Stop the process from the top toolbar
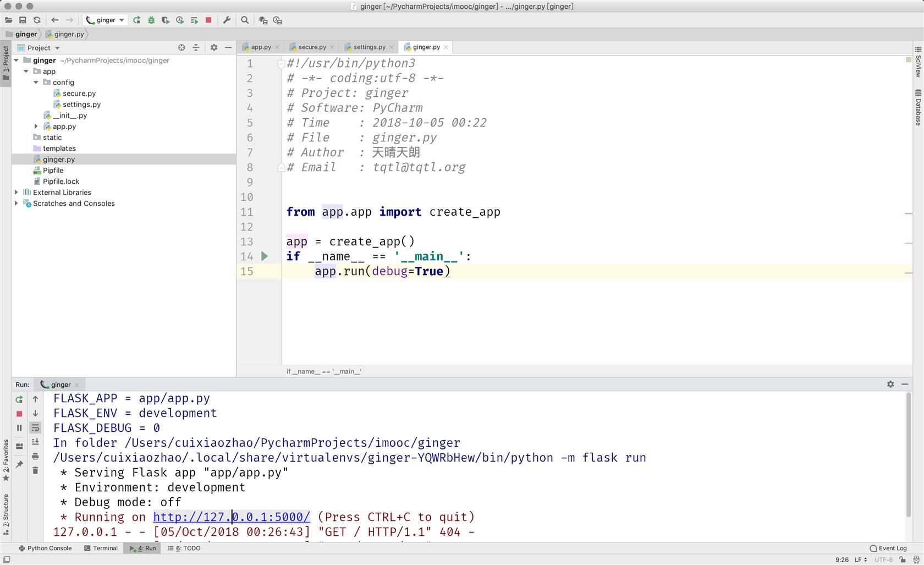 pyautogui.click(x=208, y=20)
